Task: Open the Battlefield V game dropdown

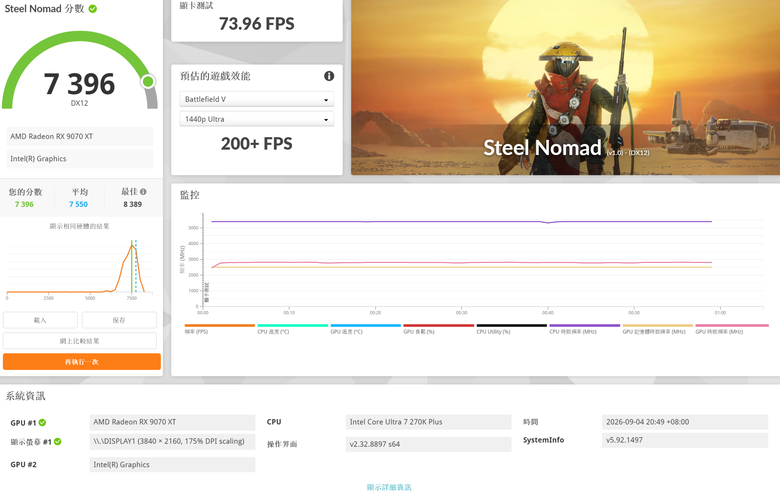Action: 256,99
